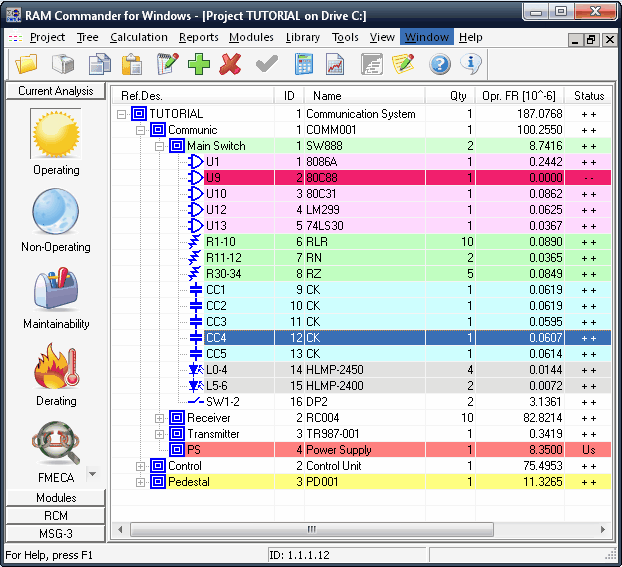Expand the Pedestal tree node

[x=140, y=482]
